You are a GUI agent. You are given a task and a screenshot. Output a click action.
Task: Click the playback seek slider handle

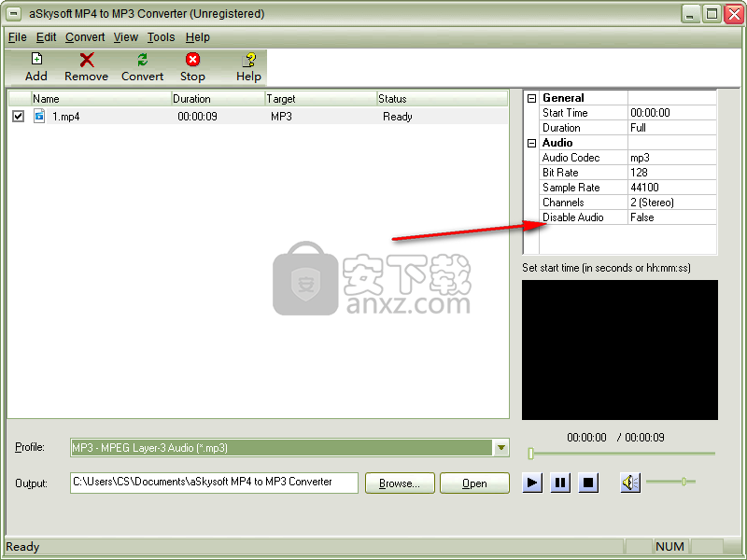coord(530,454)
